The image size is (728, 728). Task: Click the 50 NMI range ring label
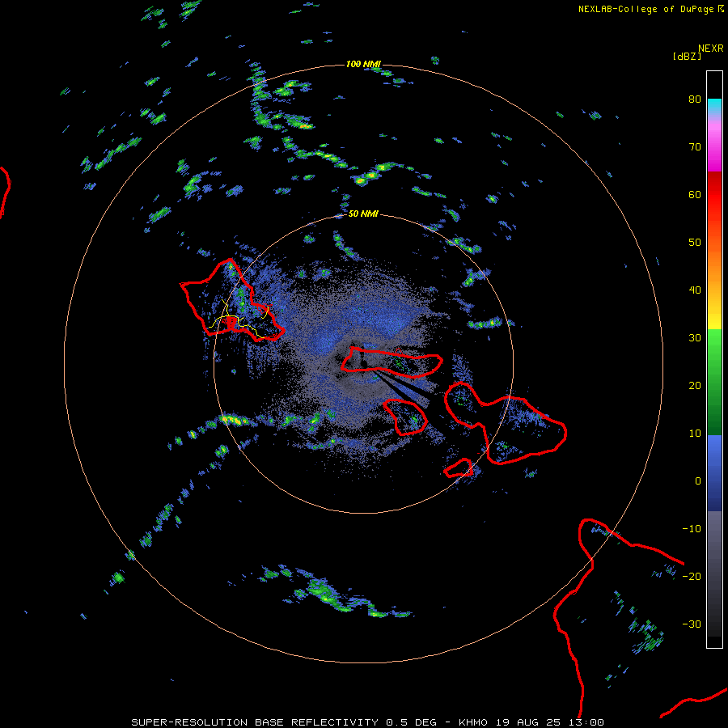click(363, 214)
